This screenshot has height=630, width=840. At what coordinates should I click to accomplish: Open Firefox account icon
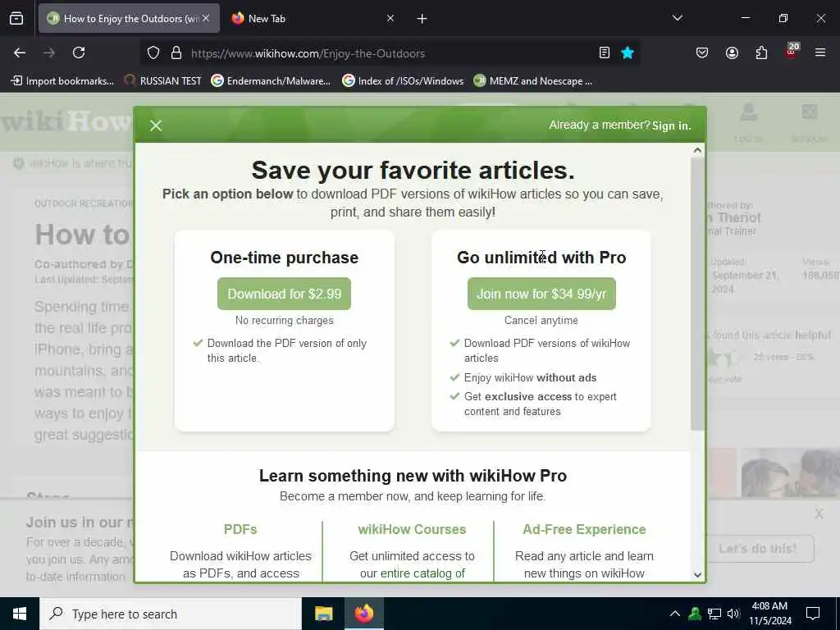click(732, 52)
